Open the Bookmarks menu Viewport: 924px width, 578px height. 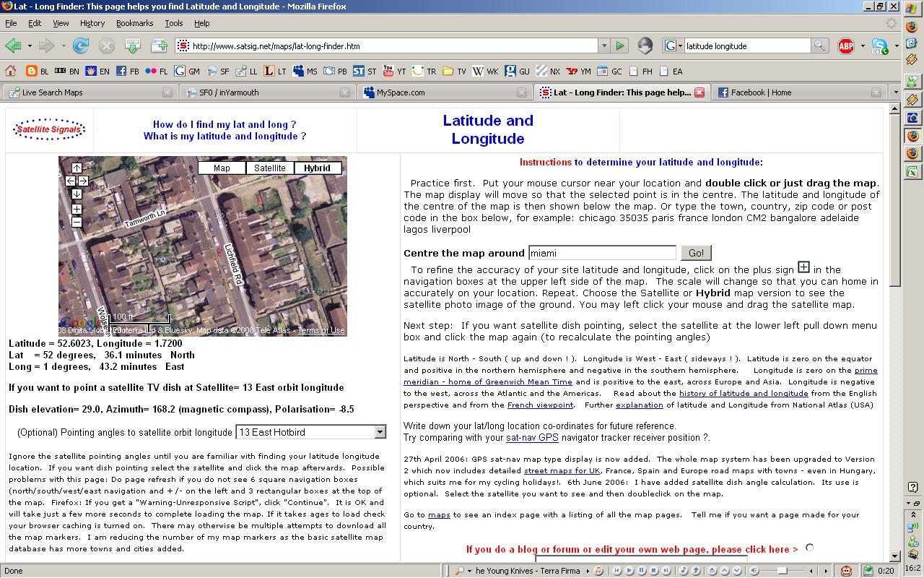click(x=134, y=23)
